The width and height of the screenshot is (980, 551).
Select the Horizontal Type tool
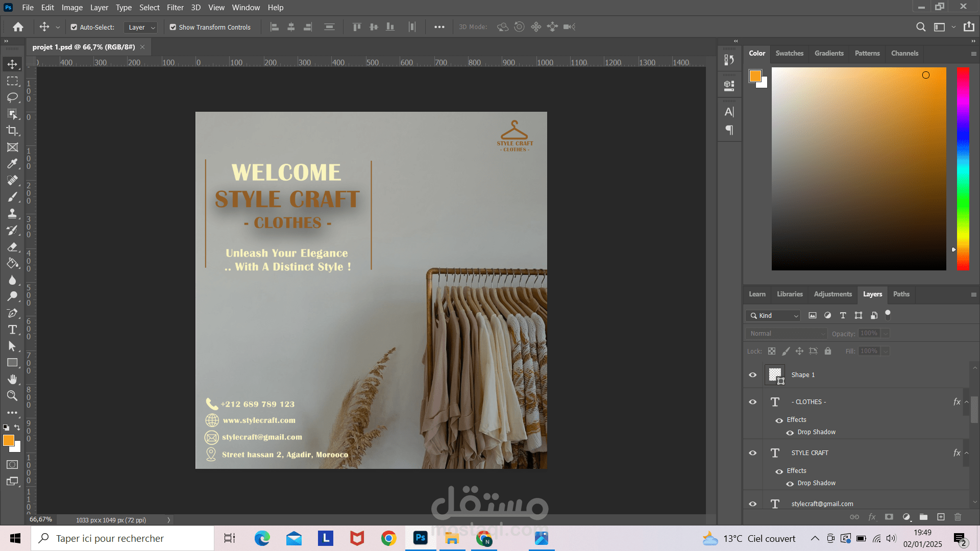(x=12, y=330)
